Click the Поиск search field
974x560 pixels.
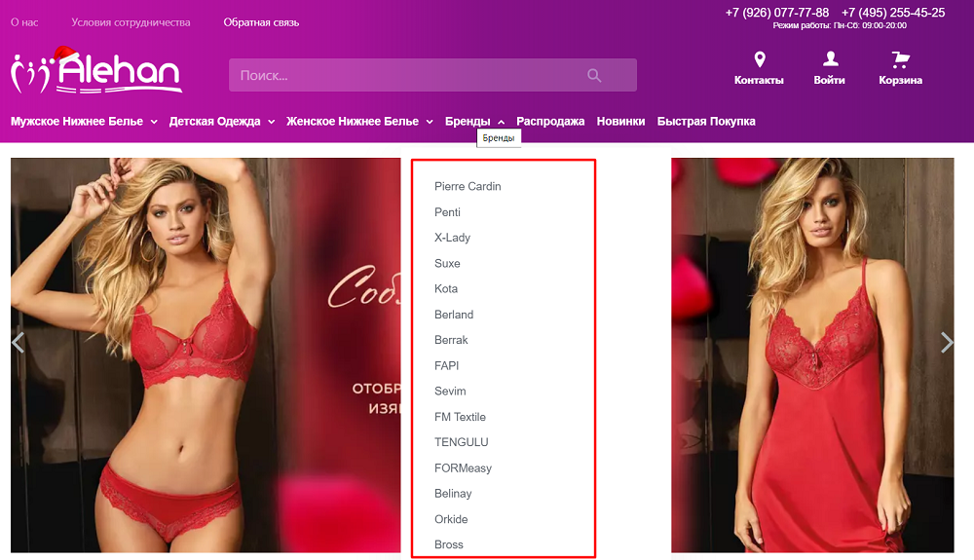(x=432, y=75)
